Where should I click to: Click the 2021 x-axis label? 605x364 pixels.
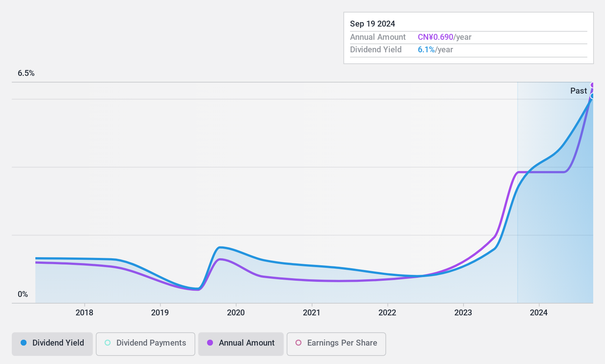tap(312, 312)
